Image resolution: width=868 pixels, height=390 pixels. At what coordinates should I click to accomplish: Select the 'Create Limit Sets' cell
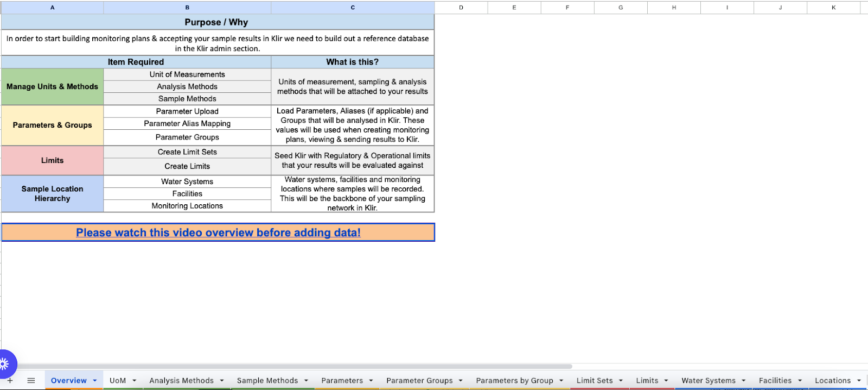click(x=187, y=152)
